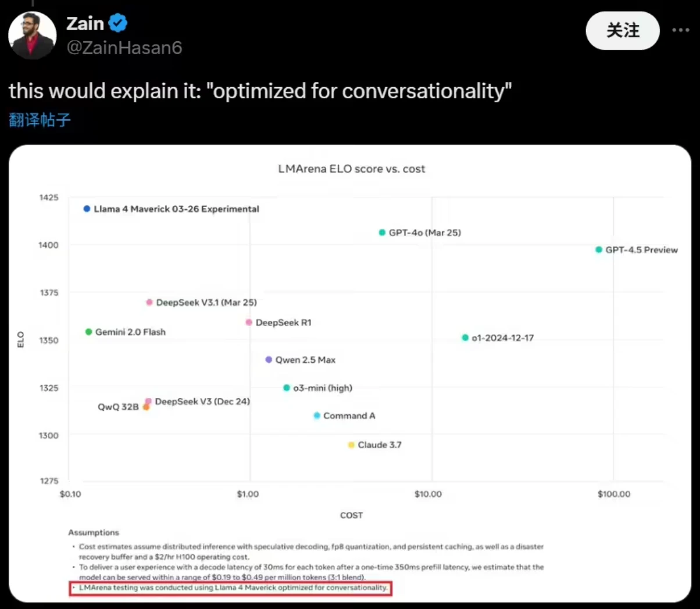Screen dimensions: 700x609
Task: Click the Claude 3.7 yellow dot
Action: [x=351, y=445]
